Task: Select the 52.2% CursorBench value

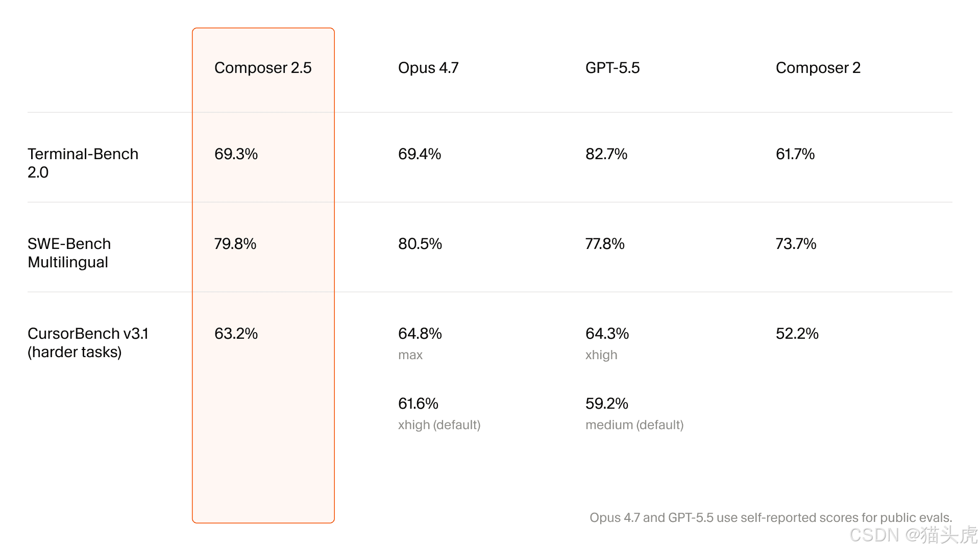Action: tap(797, 334)
